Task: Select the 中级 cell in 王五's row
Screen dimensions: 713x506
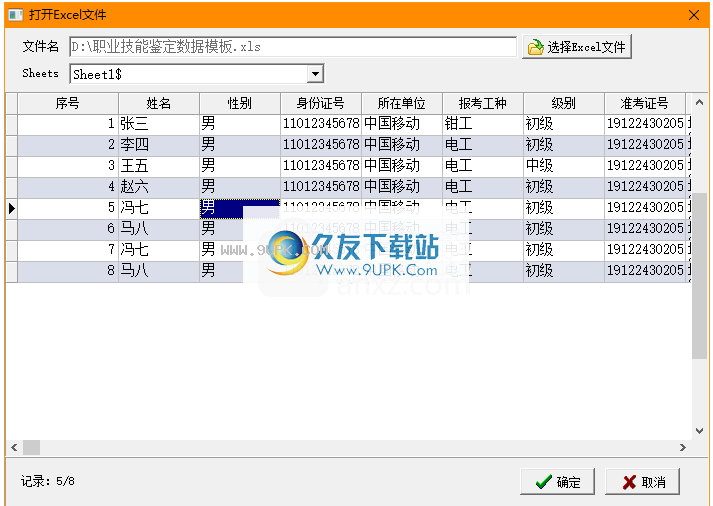Action: click(x=563, y=166)
